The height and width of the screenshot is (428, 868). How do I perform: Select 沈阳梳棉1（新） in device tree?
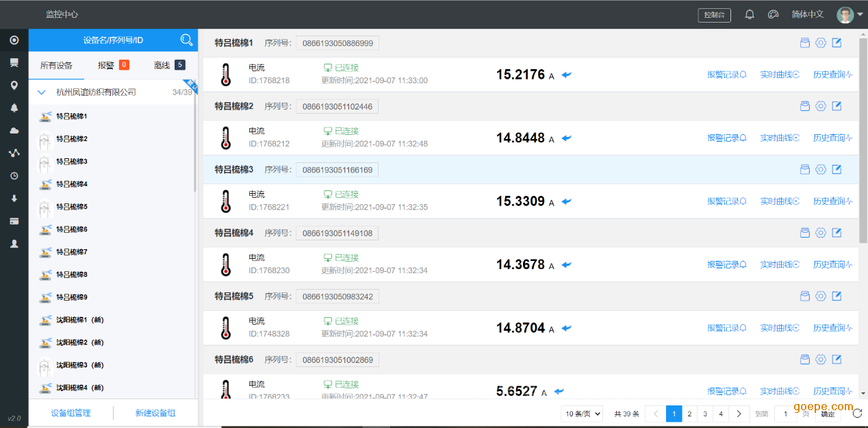[79, 320]
